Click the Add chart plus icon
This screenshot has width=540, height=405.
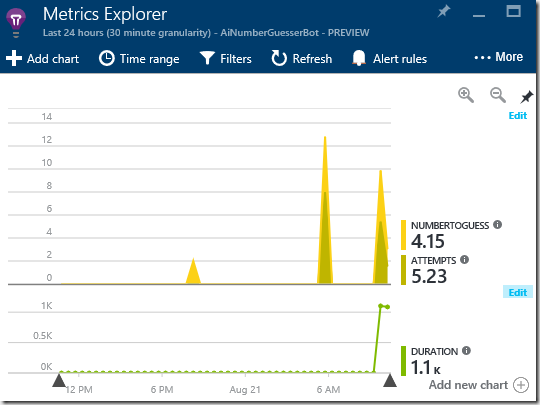pyautogui.click(x=14, y=58)
